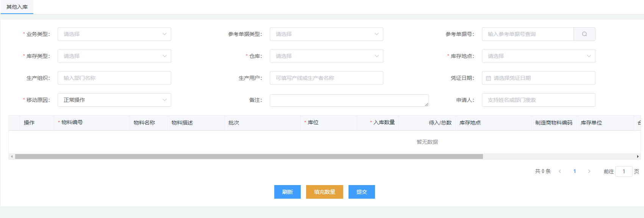Click the 刷新 button

coord(287,192)
